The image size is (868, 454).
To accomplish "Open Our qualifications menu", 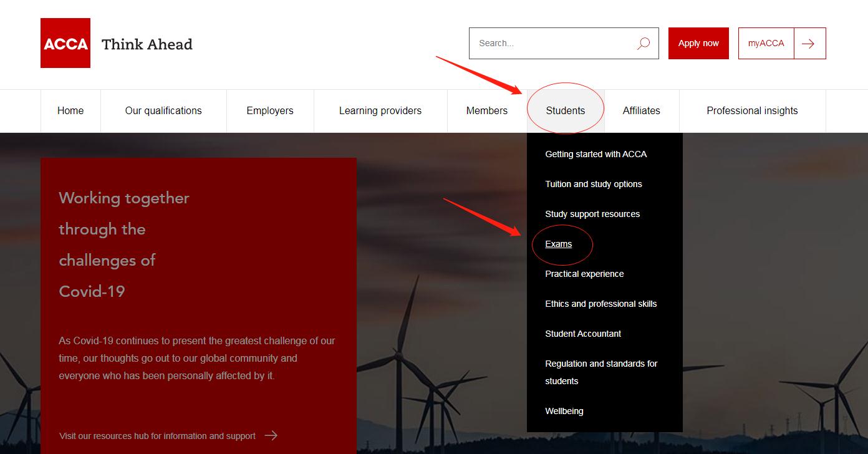I will point(163,111).
